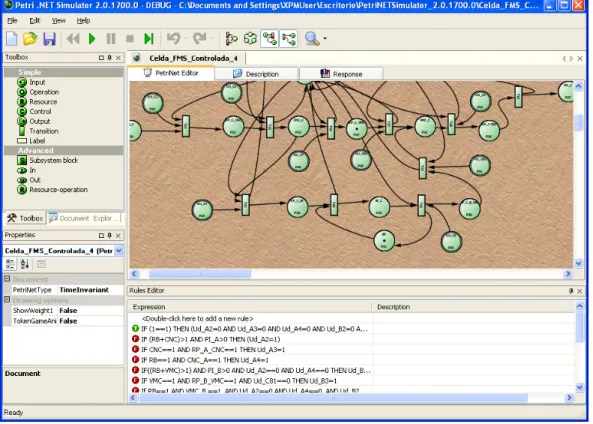The image size is (593, 424).
Task: Switch to the Response tab
Action: [341, 74]
